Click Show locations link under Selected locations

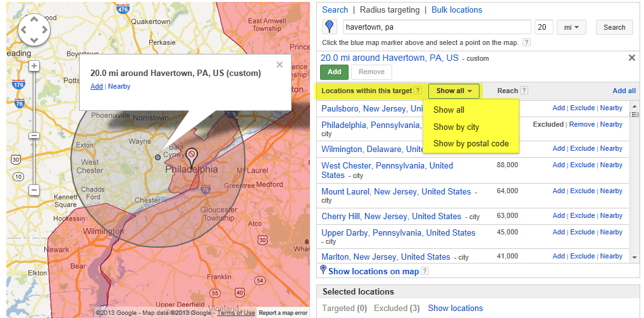(x=455, y=308)
